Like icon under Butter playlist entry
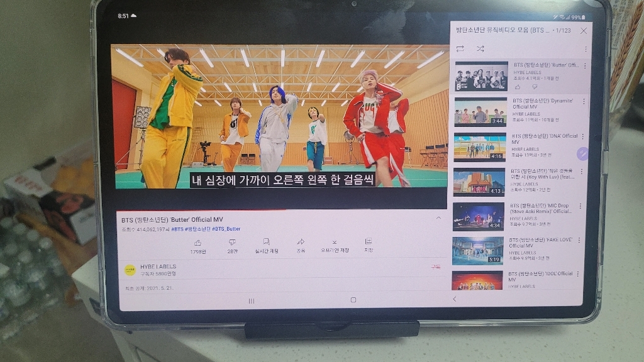 518,87
